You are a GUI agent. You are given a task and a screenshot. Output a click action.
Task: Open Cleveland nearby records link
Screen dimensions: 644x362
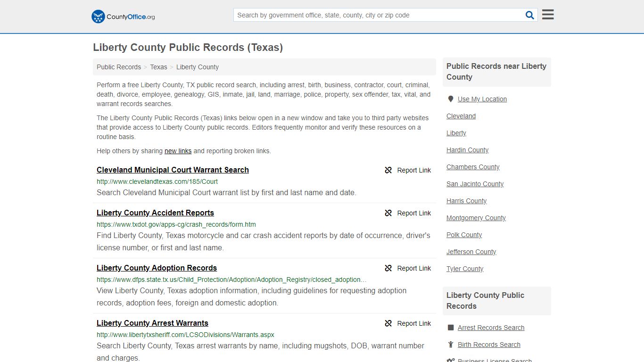(461, 116)
